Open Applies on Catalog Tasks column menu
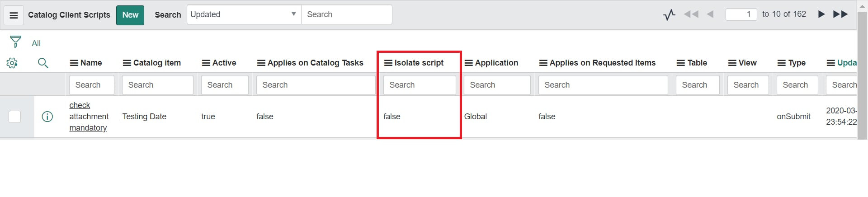Viewport: 868px width, 197px height. point(261,63)
